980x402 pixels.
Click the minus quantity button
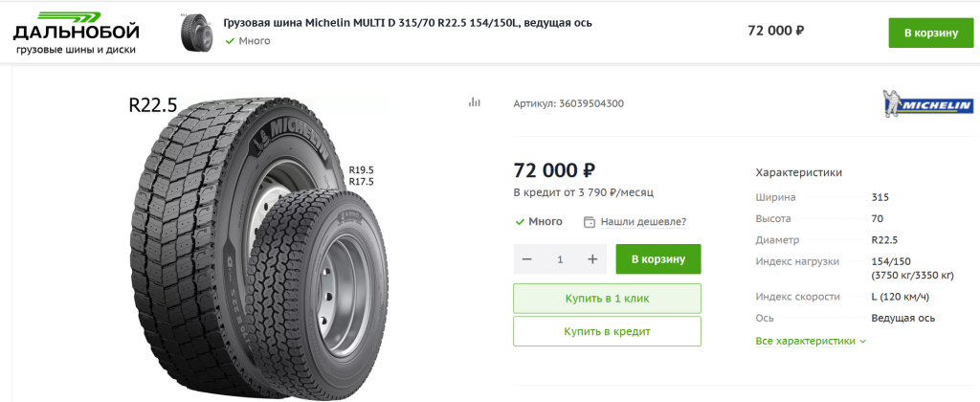[x=527, y=259]
